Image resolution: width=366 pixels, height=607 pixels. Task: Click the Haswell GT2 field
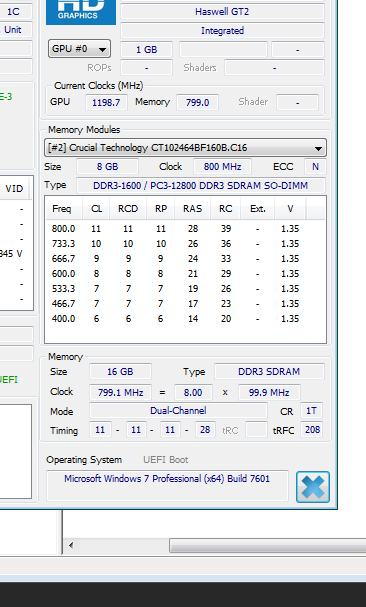point(222,12)
